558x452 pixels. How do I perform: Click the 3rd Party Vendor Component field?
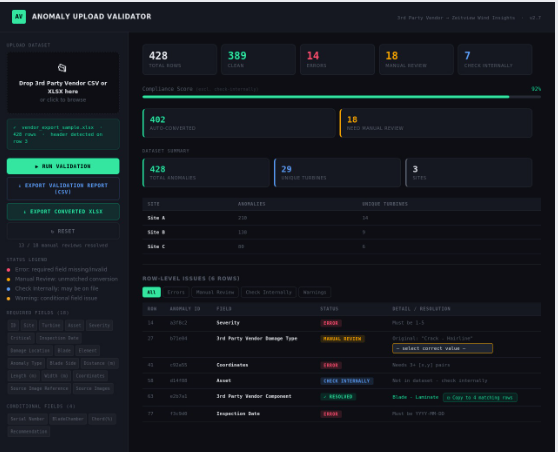click(x=254, y=396)
